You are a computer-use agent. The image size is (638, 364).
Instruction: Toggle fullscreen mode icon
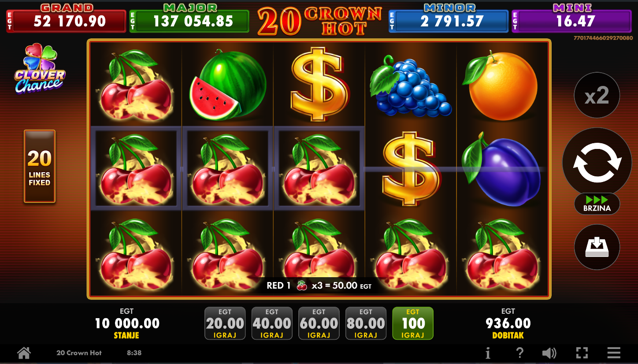click(x=582, y=353)
